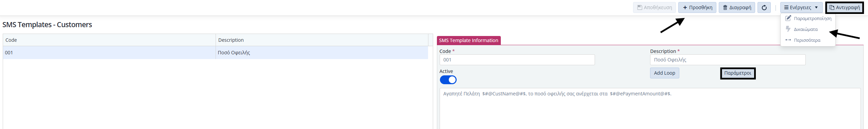Sort by the Description column header
The width and height of the screenshot is (868, 129).
point(322,40)
